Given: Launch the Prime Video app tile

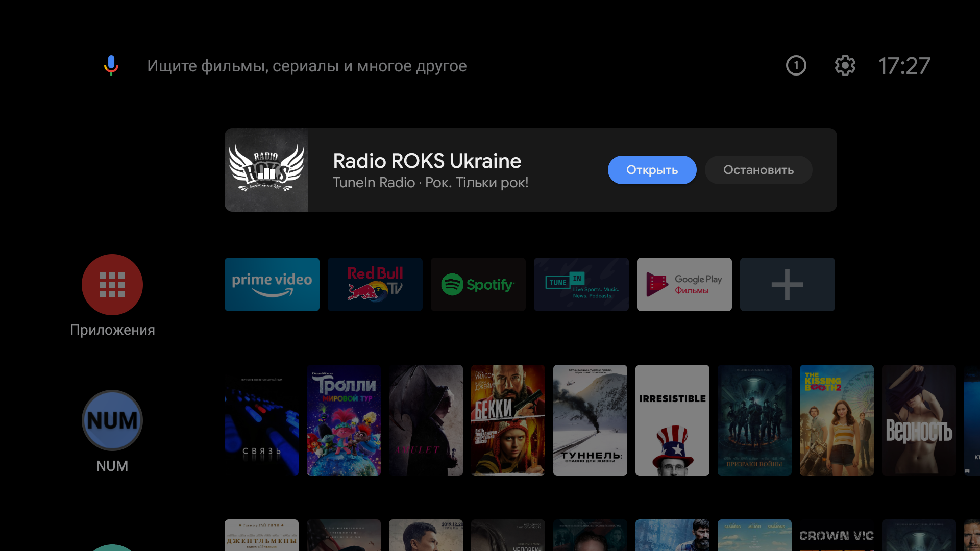Looking at the screenshot, I should (272, 284).
